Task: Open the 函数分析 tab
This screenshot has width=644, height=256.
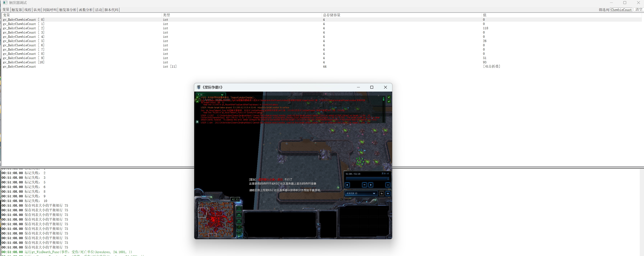Action: [86, 10]
